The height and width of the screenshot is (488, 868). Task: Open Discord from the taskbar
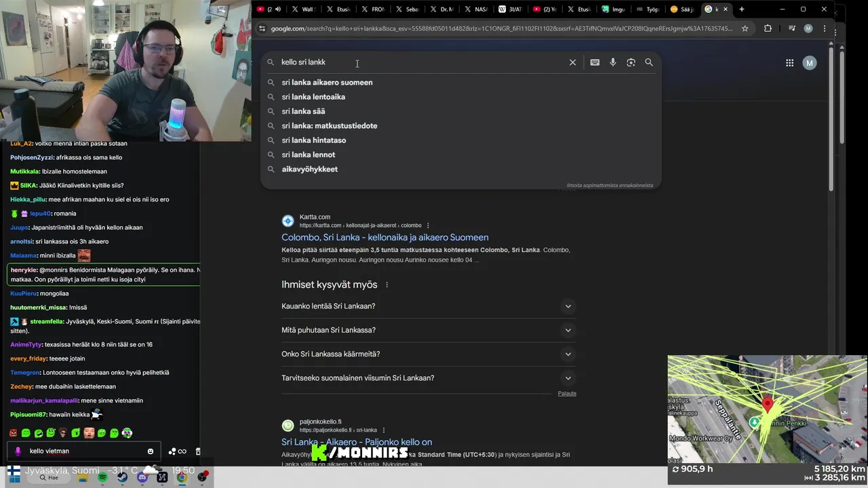(142, 477)
